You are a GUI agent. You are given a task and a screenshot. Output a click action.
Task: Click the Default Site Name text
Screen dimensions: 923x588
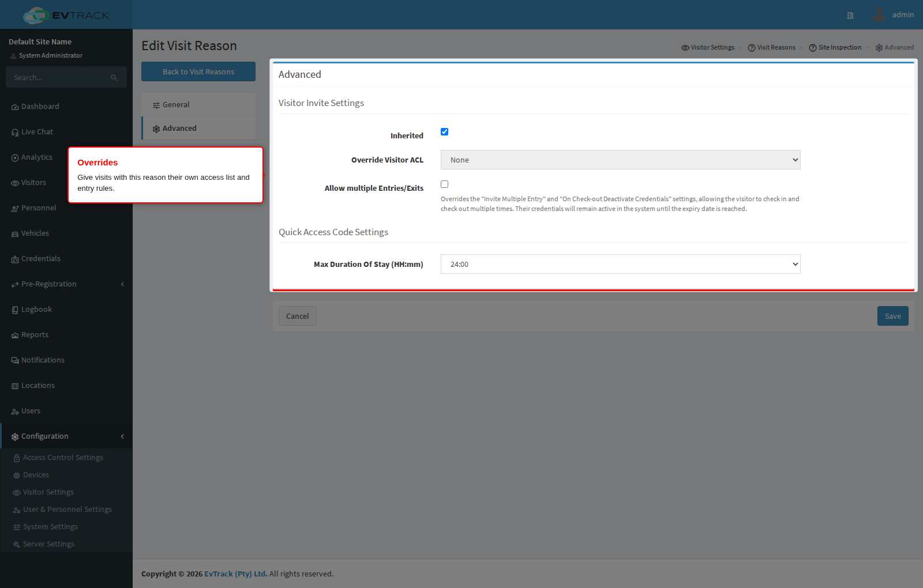coord(40,42)
